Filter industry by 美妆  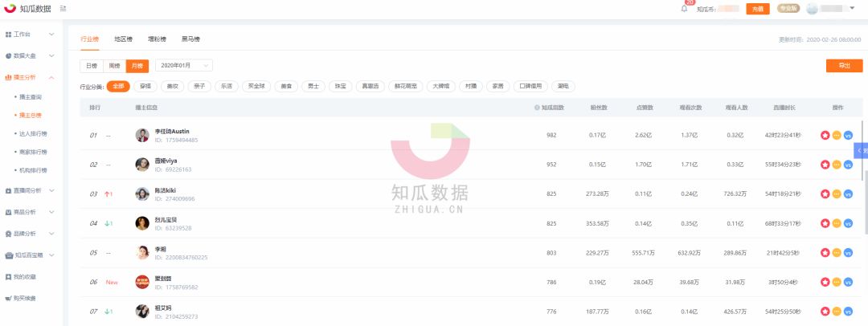pyautogui.click(x=172, y=87)
